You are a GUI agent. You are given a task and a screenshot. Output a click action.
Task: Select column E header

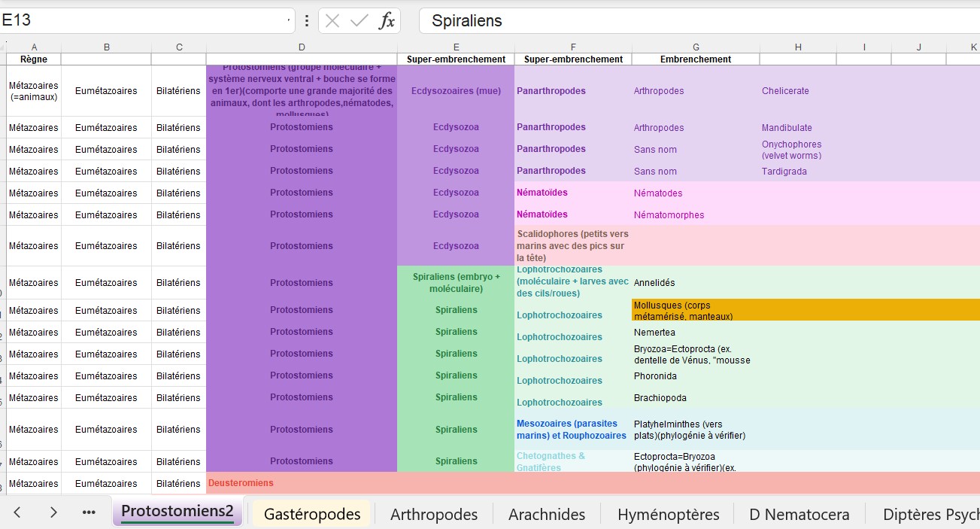tap(456, 47)
